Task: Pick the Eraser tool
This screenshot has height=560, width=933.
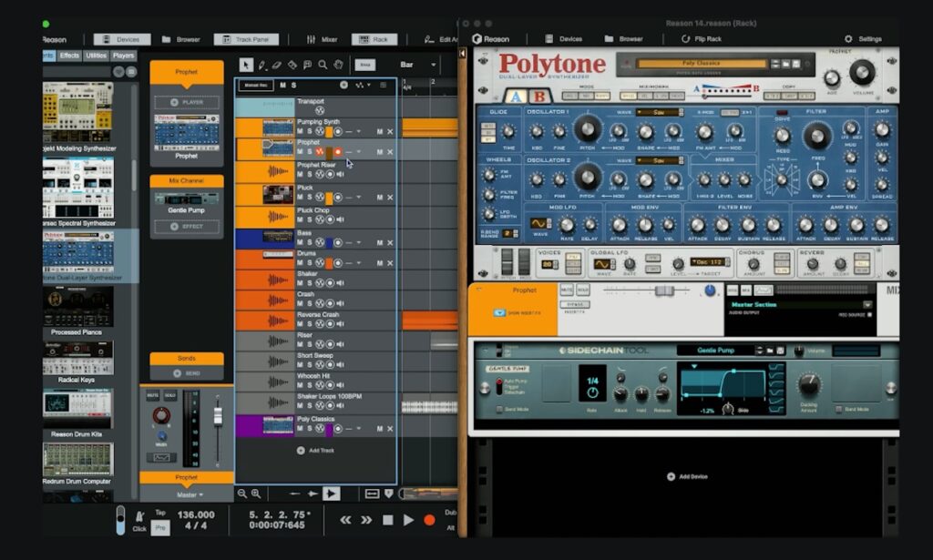Action: 277,65
